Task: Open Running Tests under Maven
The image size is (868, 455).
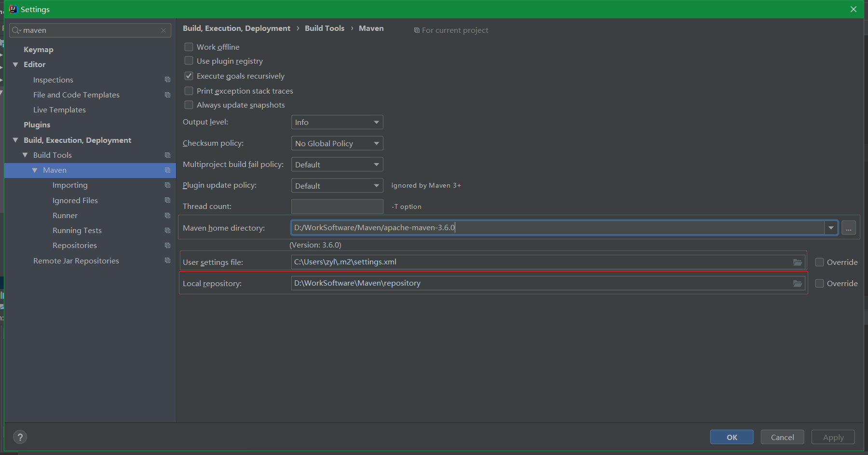Action: [x=77, y=230]
